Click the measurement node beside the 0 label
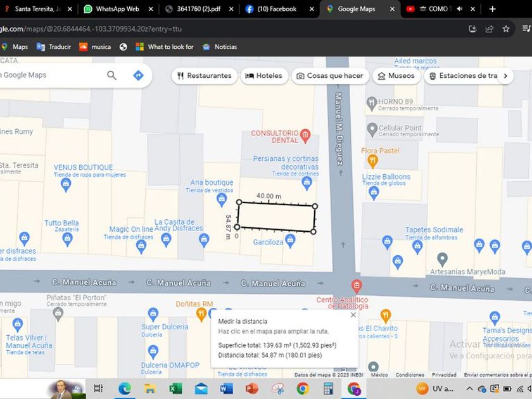The width and height of the screenshot is (532, 399). click(x=237, y=227)
